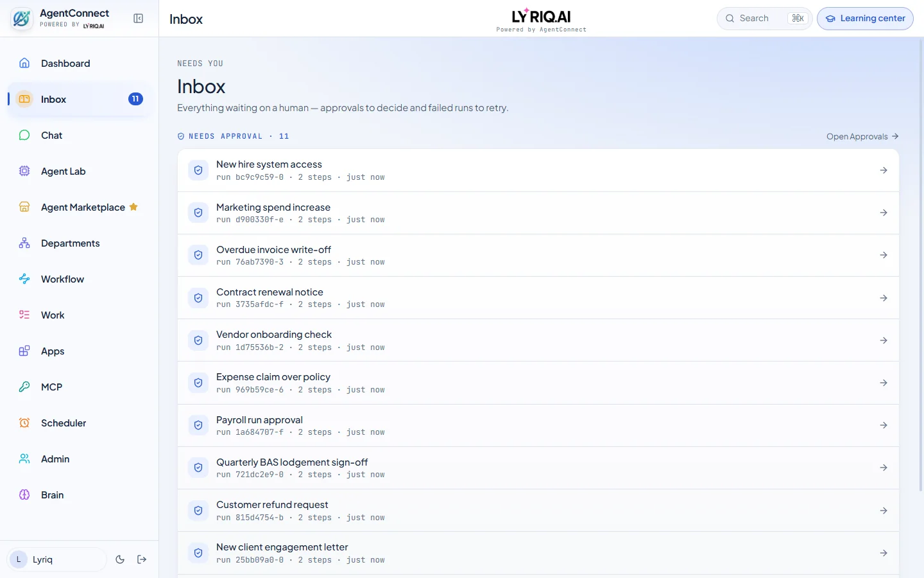This screenshot has width=924, height=578.
Task: Open arrow for New client engagement letter
Action: coord(884,553)
